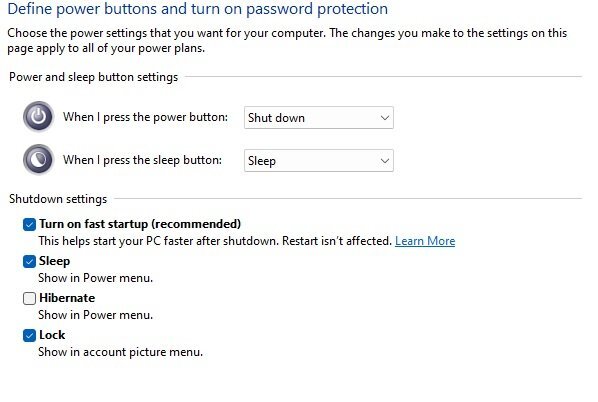Click the When I press the power button label

pos(145,117)
